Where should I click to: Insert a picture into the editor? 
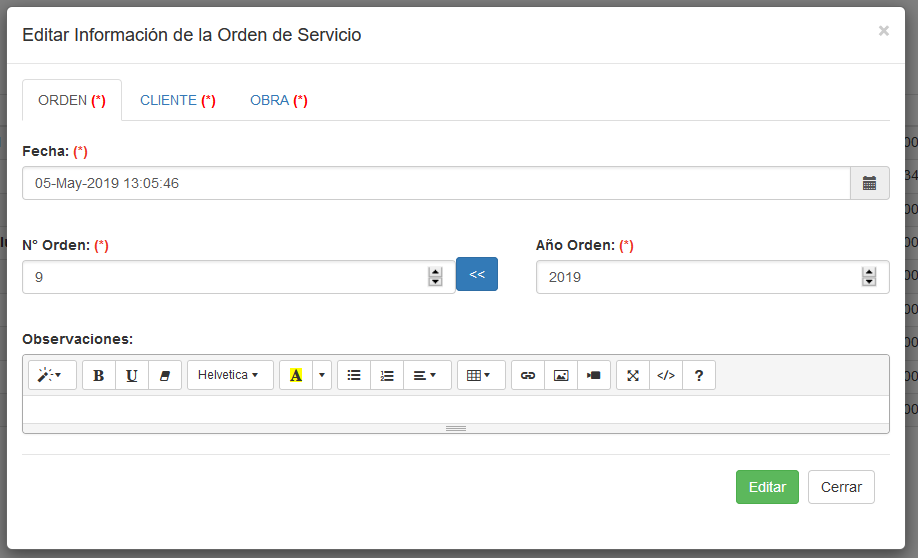[x=561, y=375]
